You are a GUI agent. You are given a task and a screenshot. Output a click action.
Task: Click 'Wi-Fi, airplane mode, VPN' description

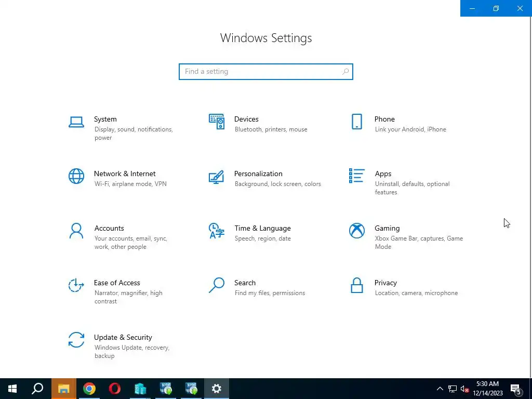coord(130,184)
